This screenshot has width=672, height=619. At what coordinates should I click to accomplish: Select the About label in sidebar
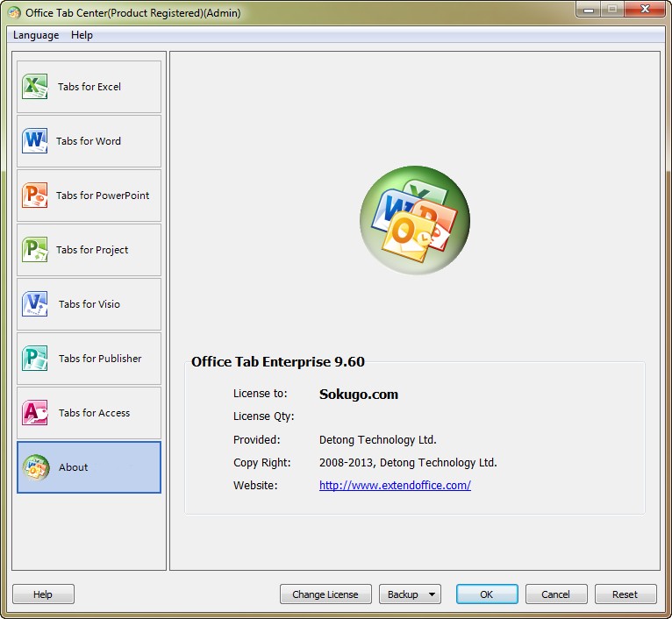pyautogui.click(x=74, y=467)
